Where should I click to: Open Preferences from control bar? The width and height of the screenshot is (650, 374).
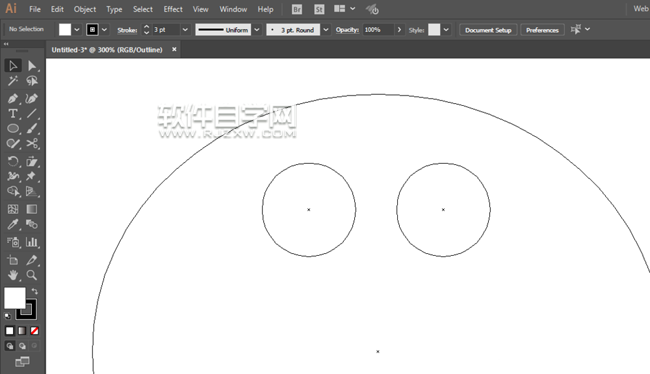[x=542, y=30]
